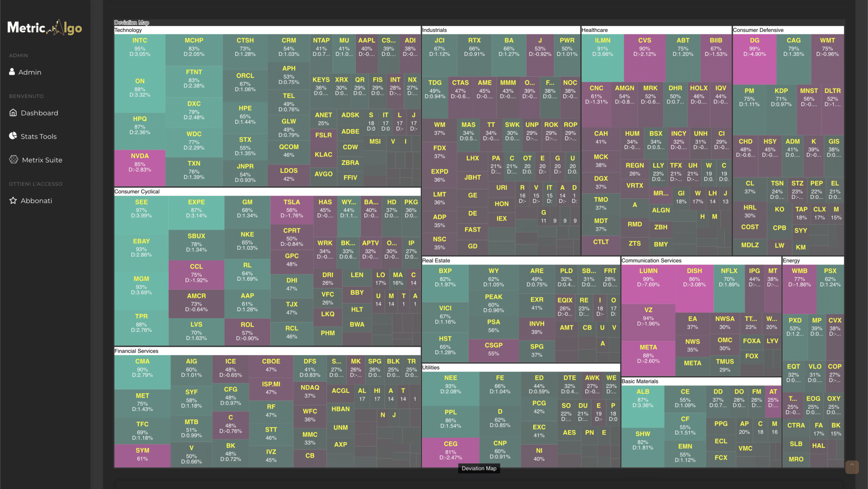This screenshot has height=489, width=868.
Task: Select the magenta NVDA treemap tile
Action: [x=139, y=167]
